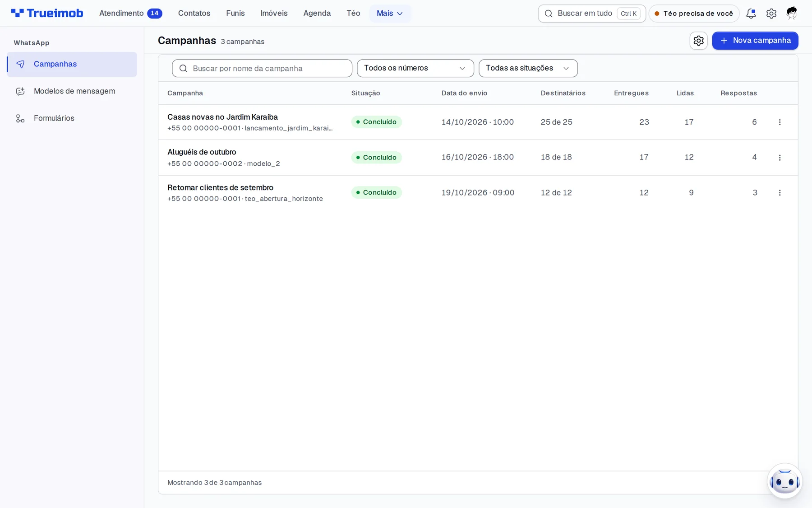Click the 14 badge on Atendimento

pyautogui.click(x=155, y=13)
